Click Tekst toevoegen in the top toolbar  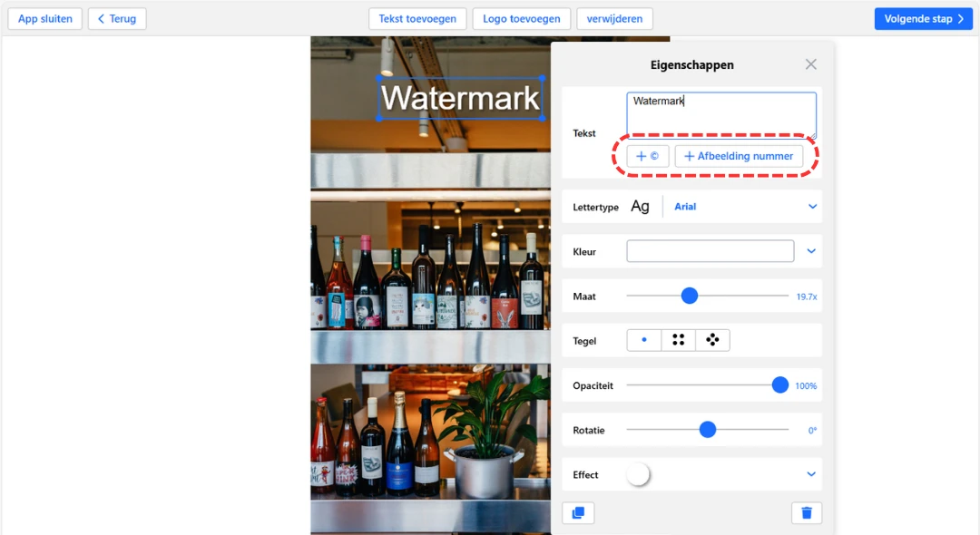(x=417, y=18)
